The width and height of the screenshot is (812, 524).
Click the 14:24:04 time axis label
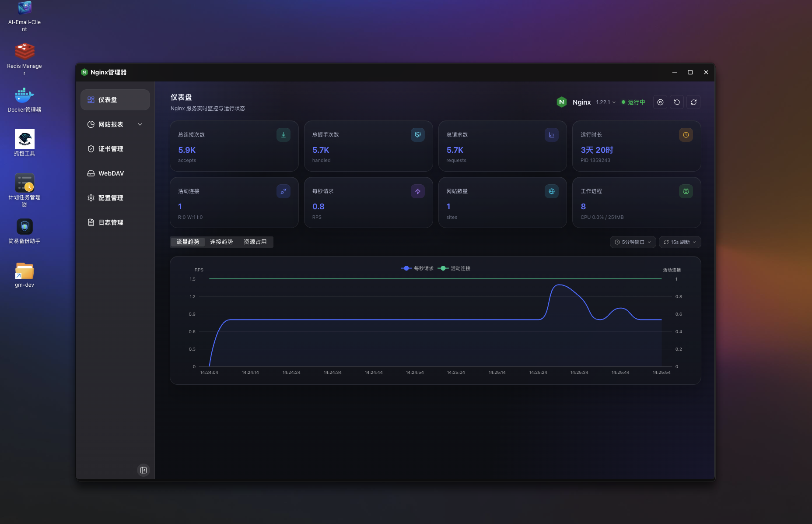[x=209, y=373]
